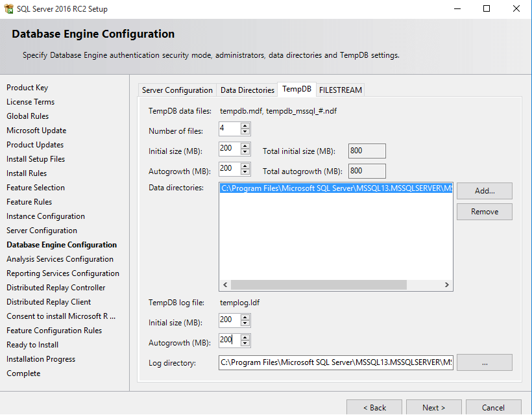Increase data files Initial size value
Screen dimensions: 532x415
[245, 145]
